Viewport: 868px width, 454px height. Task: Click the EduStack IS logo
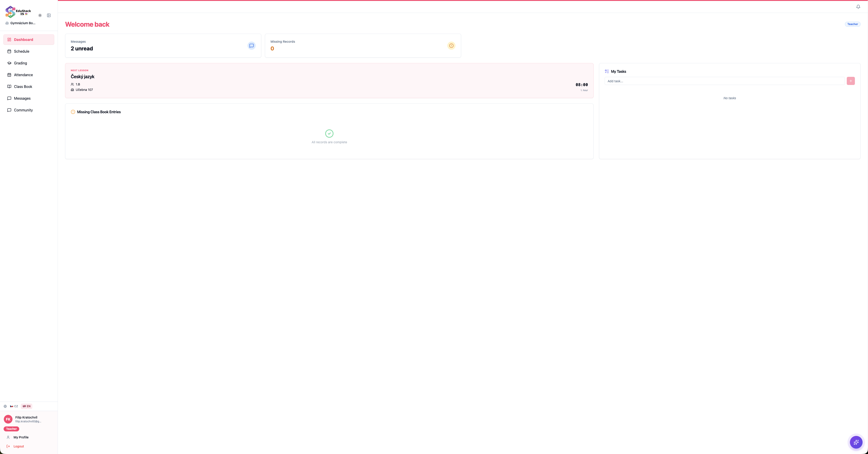(18, 12)
